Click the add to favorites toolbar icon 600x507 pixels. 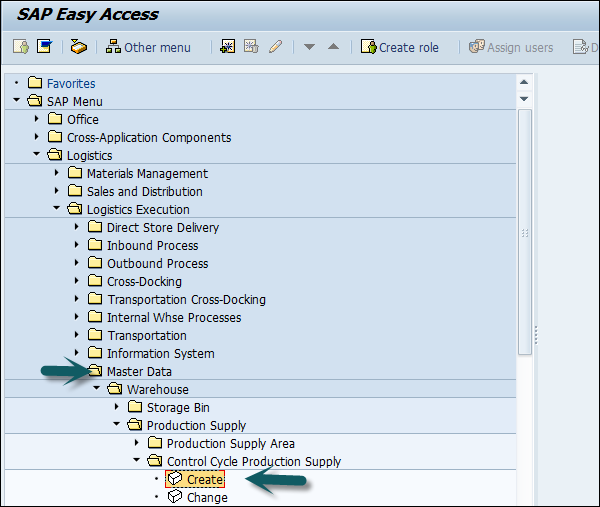227,47
